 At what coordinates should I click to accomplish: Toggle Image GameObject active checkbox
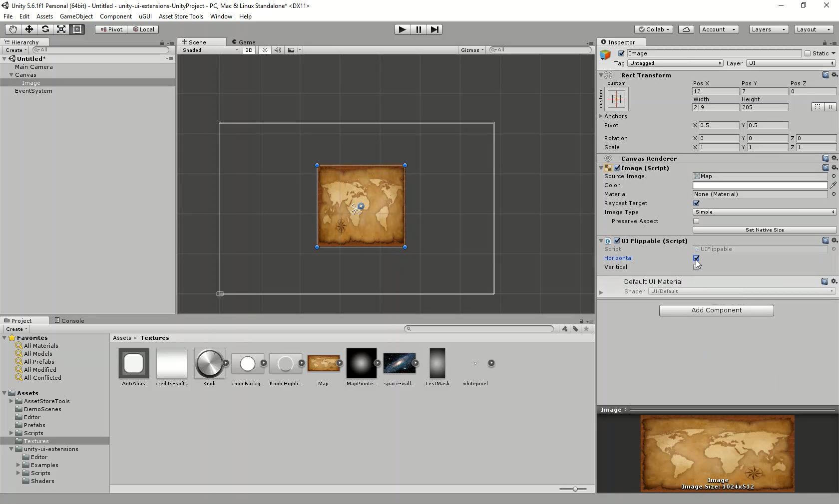[621, 53]
